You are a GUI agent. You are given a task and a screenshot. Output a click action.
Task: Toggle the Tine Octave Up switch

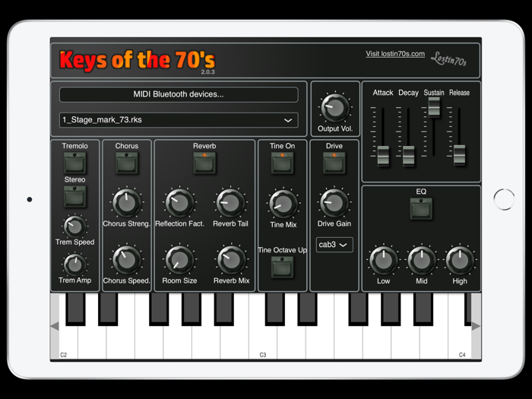pyautogui.click(x=282, y=268)
